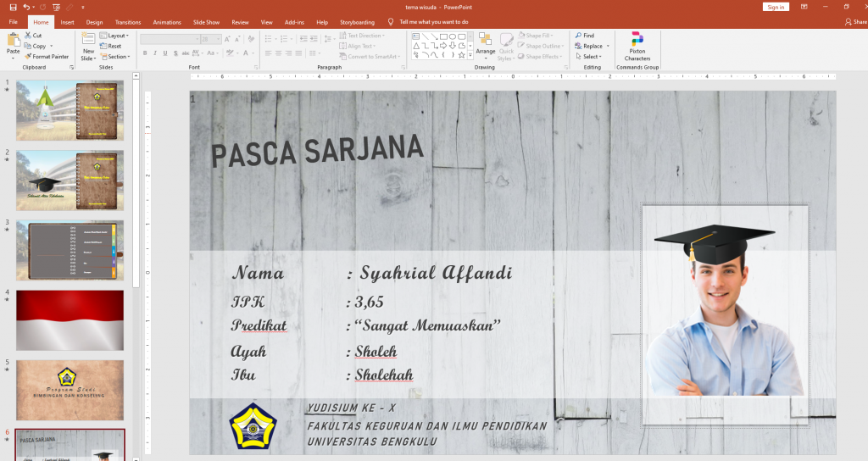Click Find in Editing group
868x461 pixels.
tap(585, 36)
